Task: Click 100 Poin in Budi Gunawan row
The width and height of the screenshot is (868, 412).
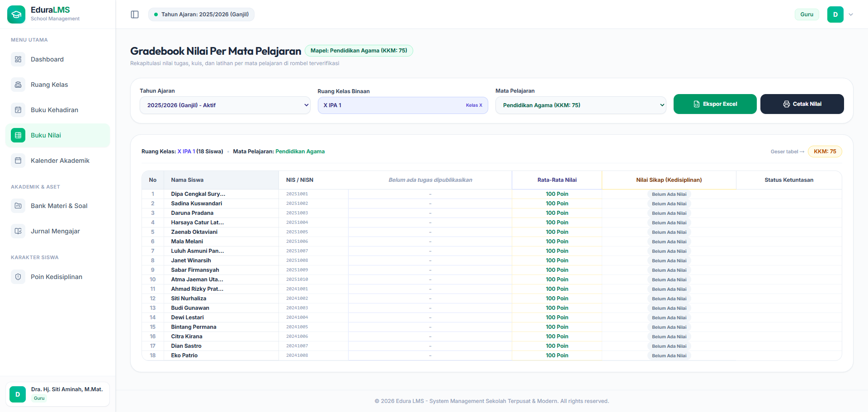Action: 557,308
